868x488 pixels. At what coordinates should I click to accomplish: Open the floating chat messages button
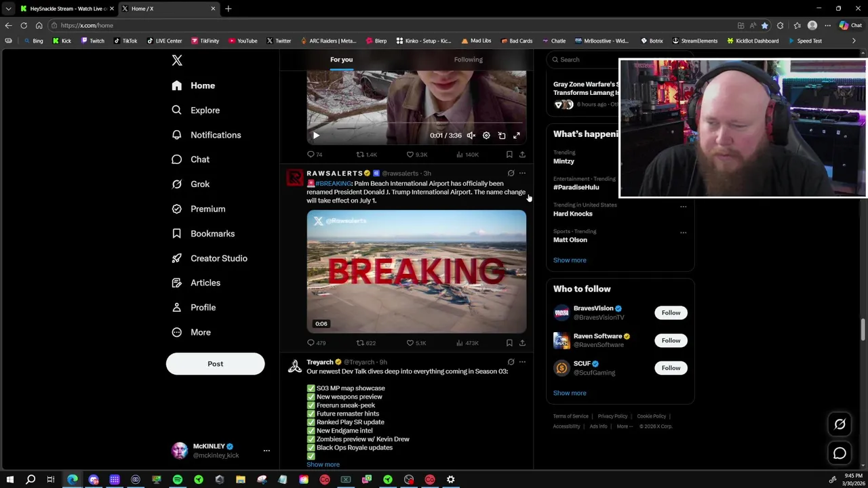[x=840, y=453]
